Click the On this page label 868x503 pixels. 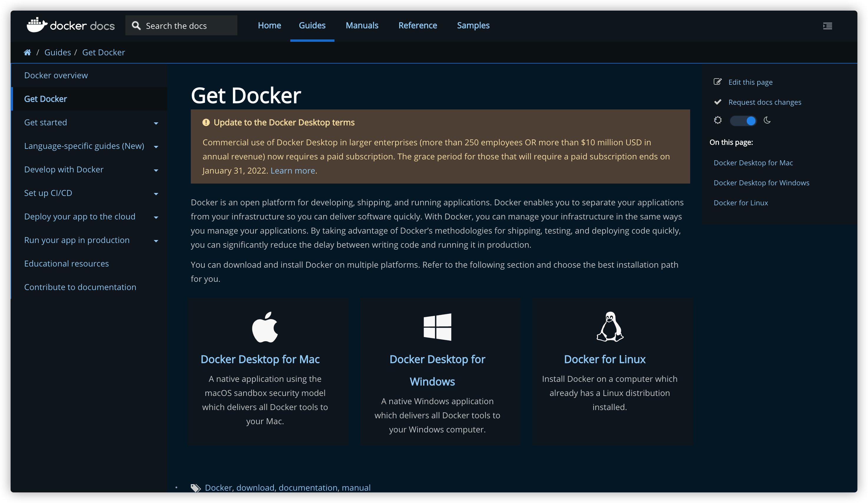click(x=731, y=142)
